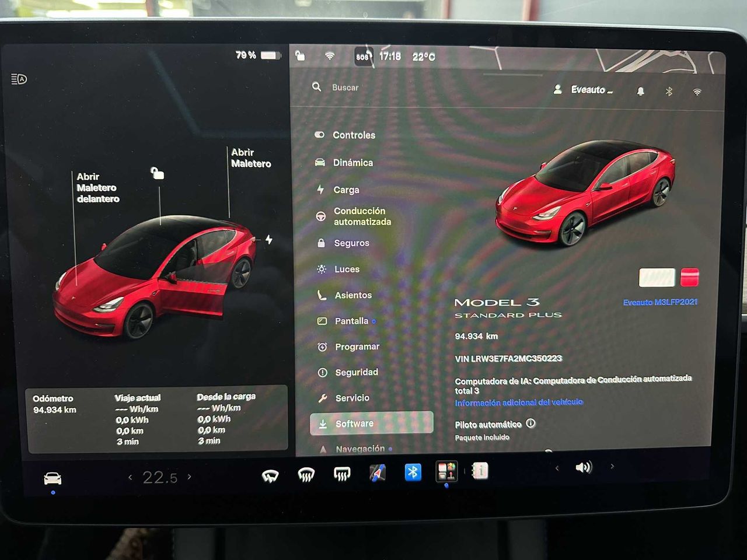Open the manual info app icon
747x560 pixels.
click(x=480, y=470)
